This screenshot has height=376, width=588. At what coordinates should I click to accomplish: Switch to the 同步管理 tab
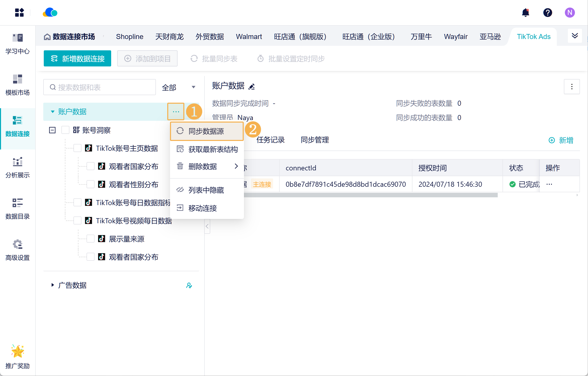pyautogui.click(x=315, y=140)
